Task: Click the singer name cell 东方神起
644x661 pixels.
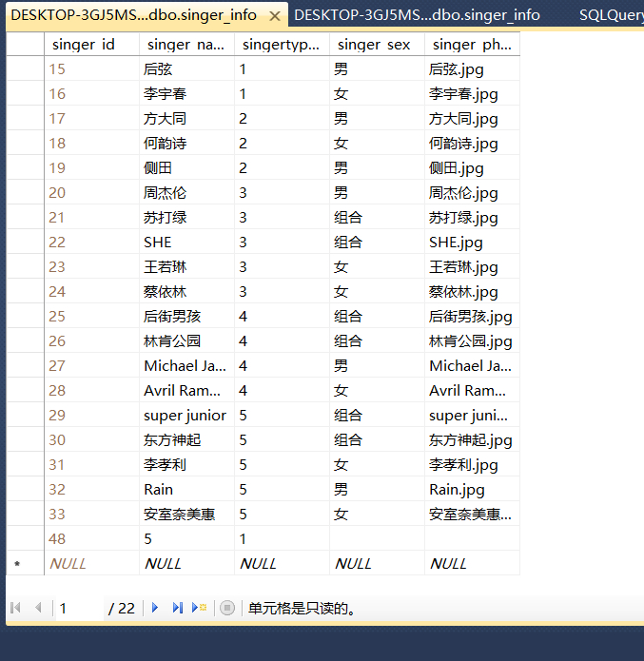Action: click(x=186, y=439)
